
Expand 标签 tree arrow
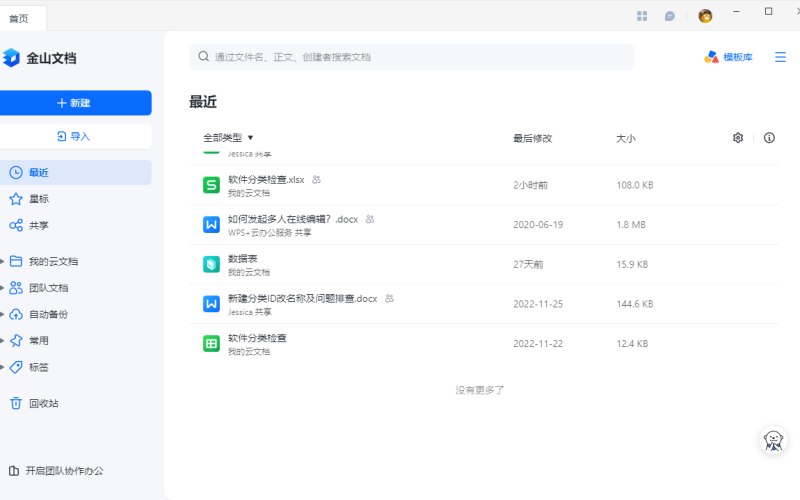point(2,367)
